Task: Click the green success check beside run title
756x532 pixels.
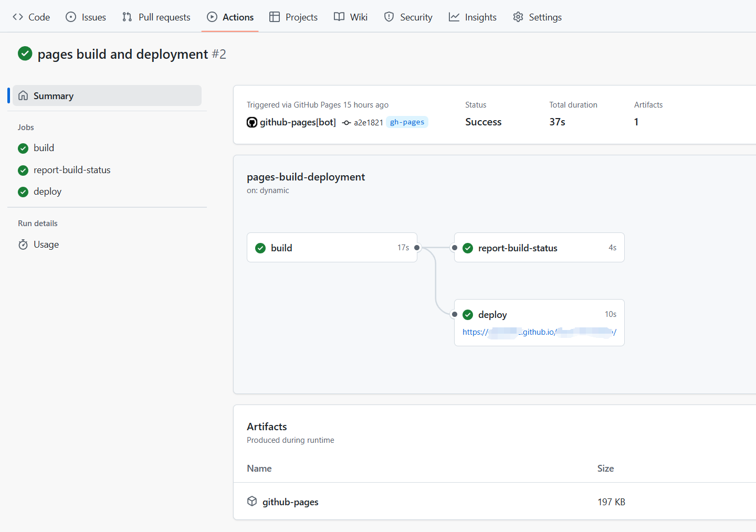Action: (25, 54)
